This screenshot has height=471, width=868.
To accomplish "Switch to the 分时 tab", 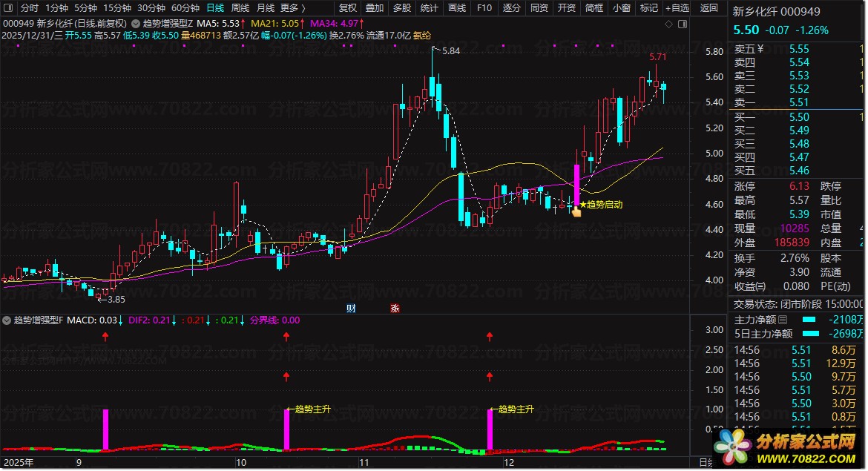I will pyautogui.click(x=30, y=7).
